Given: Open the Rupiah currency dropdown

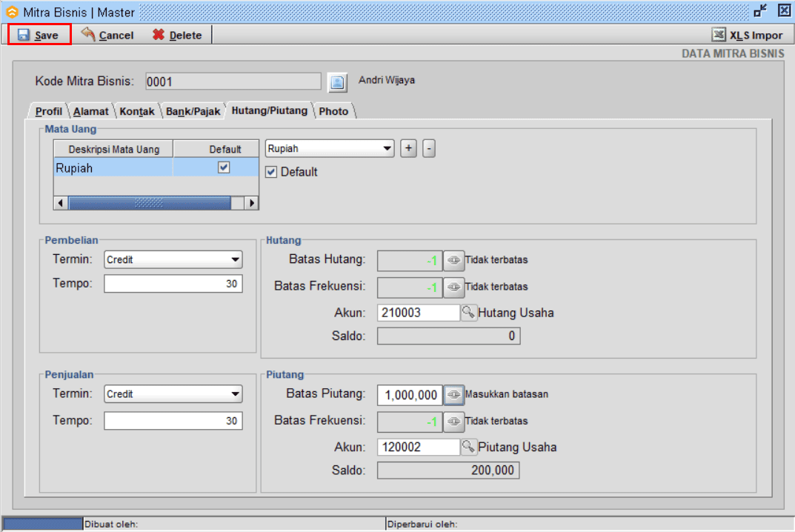Looking at the screenshot, I should click(330, 149).
